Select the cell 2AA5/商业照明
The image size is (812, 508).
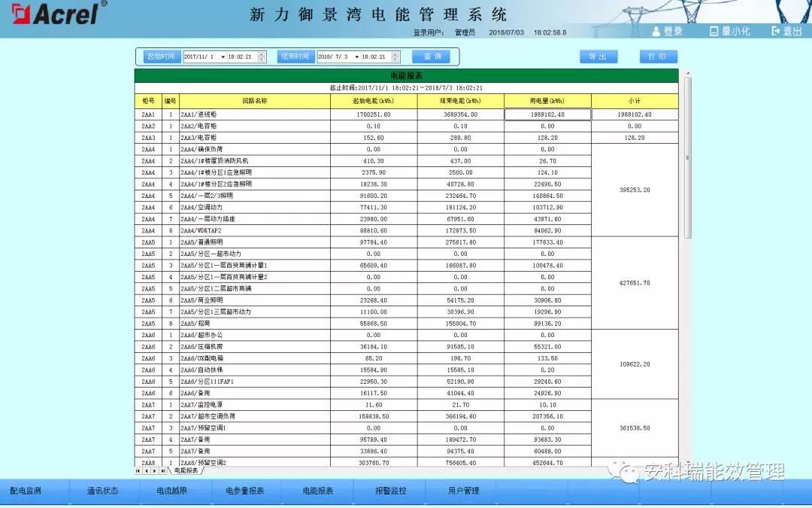coord(255,300)
